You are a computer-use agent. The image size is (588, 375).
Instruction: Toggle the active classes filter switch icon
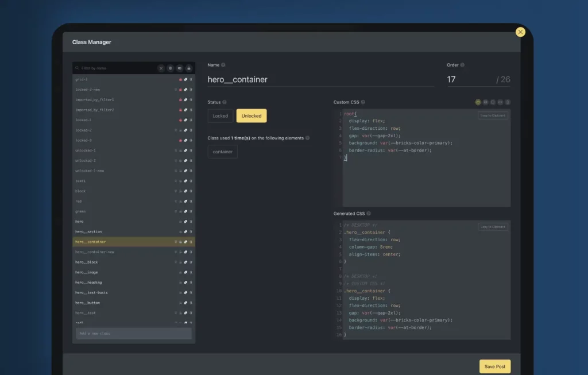click(180, 68)
